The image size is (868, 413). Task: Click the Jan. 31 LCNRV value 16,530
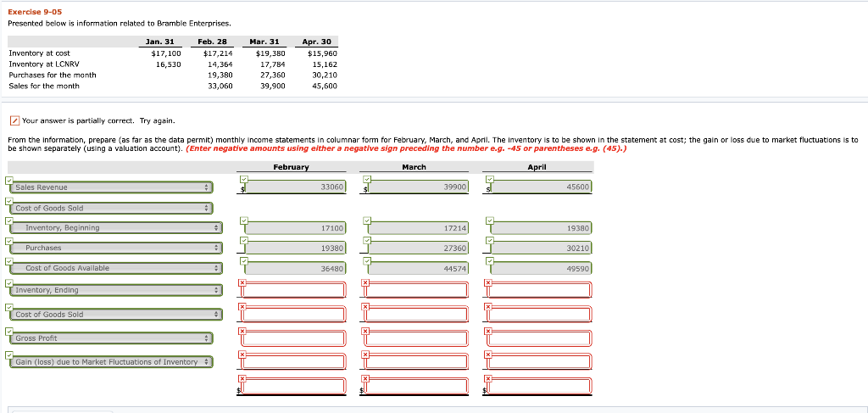click(x=169, y=64)
